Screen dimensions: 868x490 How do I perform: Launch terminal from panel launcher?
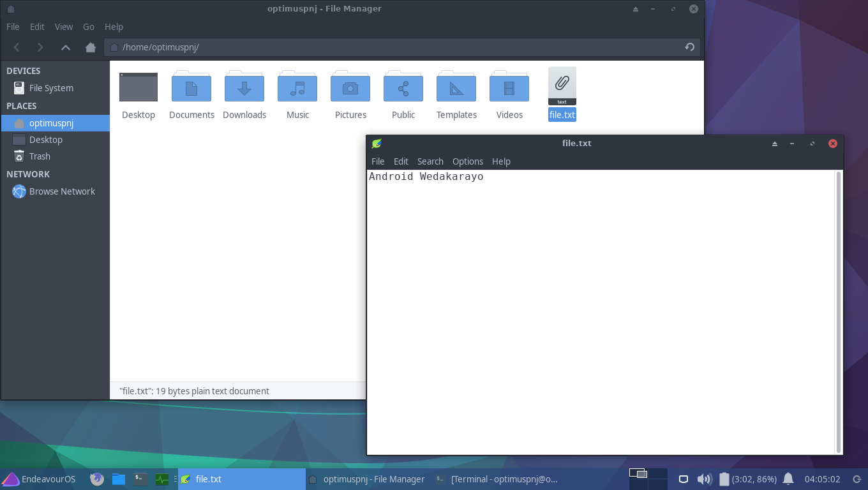click(140, 479)
